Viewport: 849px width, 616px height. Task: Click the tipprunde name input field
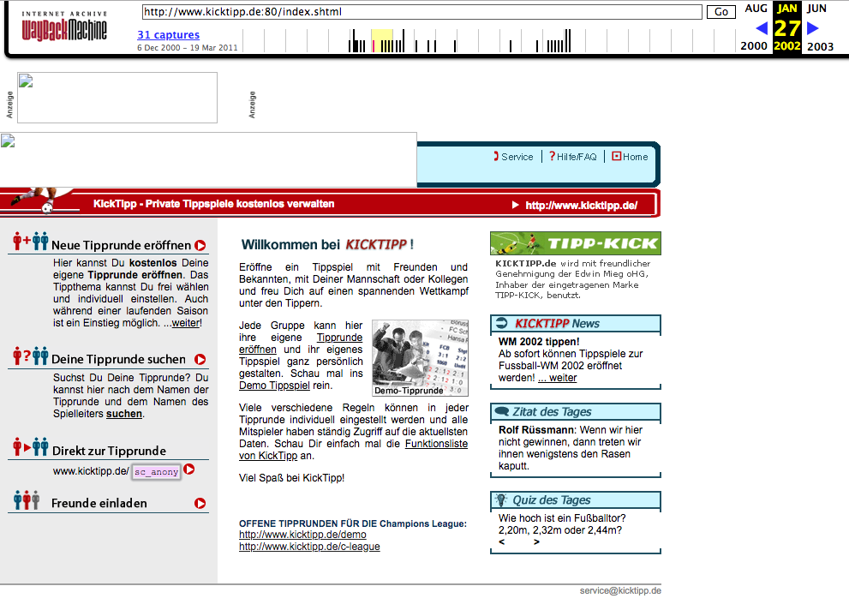click(156, 472)
